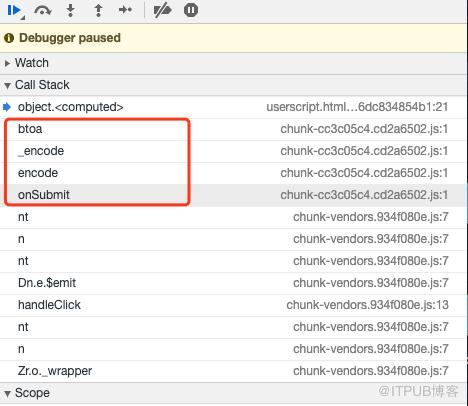Open the userscript.html source link
The height and width of the screenshot is (406, 468).
[x=357, y=107]
